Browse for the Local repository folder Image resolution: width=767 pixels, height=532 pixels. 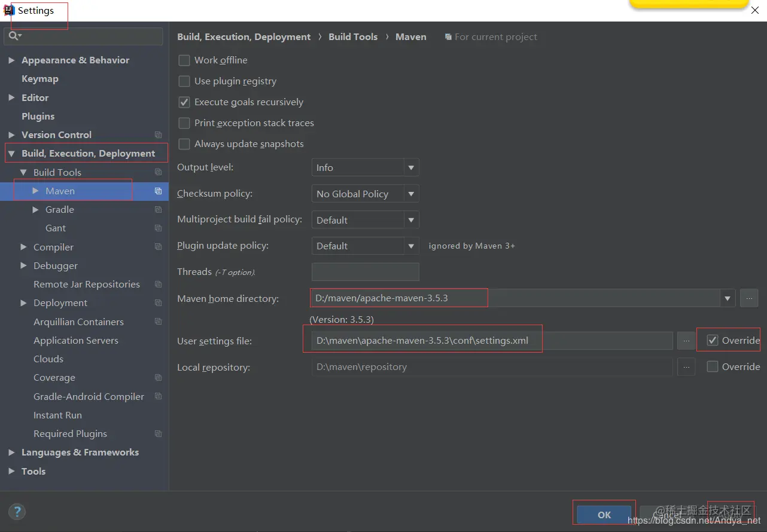pos(686,367)
